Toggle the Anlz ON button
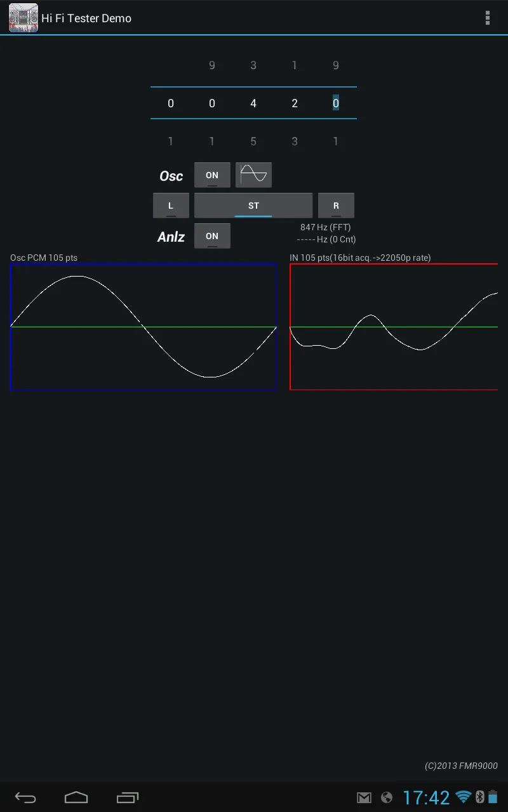Screen dimensions: 508x812 click(x=212, y=236)
